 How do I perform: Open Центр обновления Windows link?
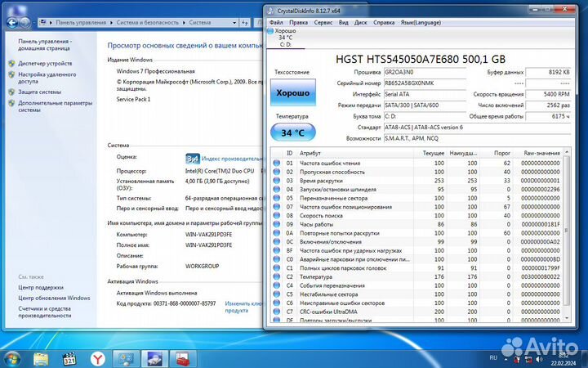click(x=54, y=298)
